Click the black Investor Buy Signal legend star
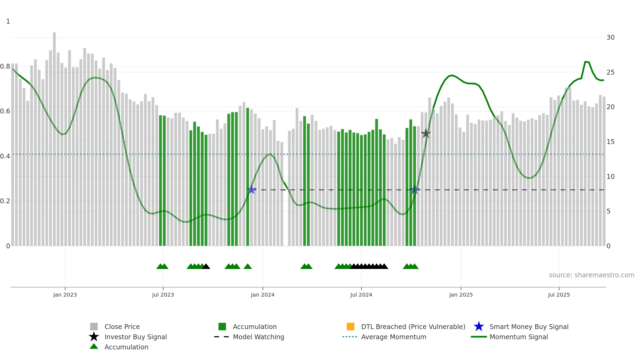 [94, 337]
